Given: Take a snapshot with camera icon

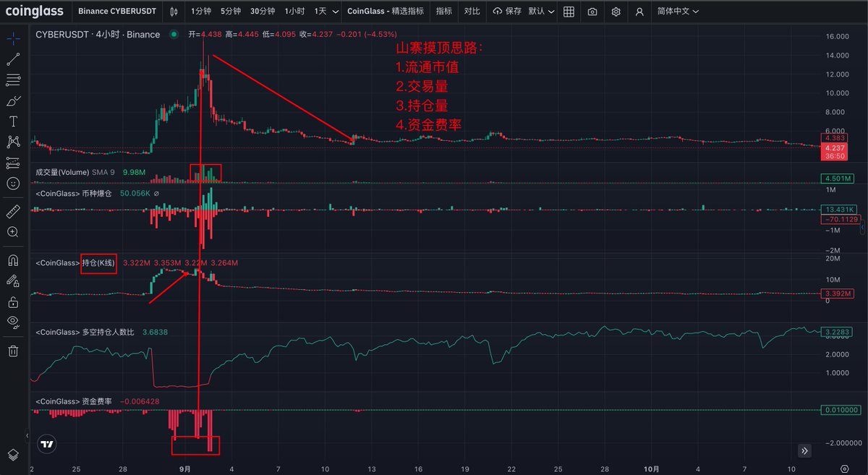Looking at the screenshot, I should click(592, 12).
